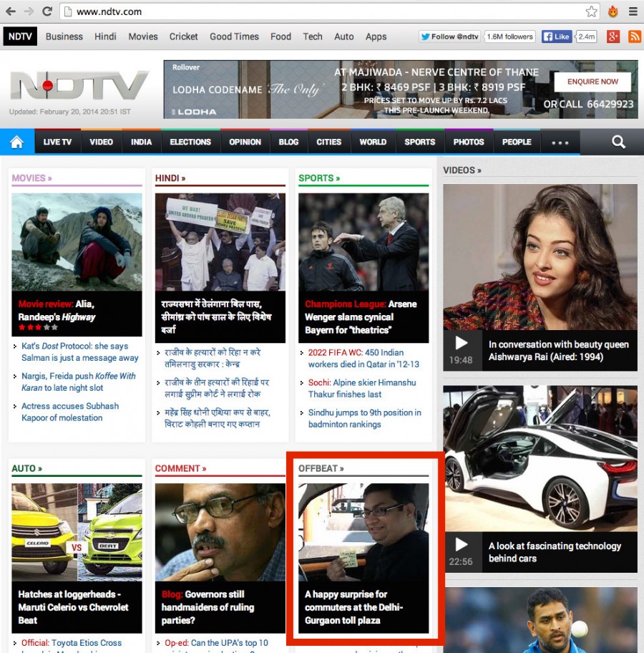Read 2022 FIFA WC Qatar workers story
644x653 pixels.
click(x=364, y=358)
